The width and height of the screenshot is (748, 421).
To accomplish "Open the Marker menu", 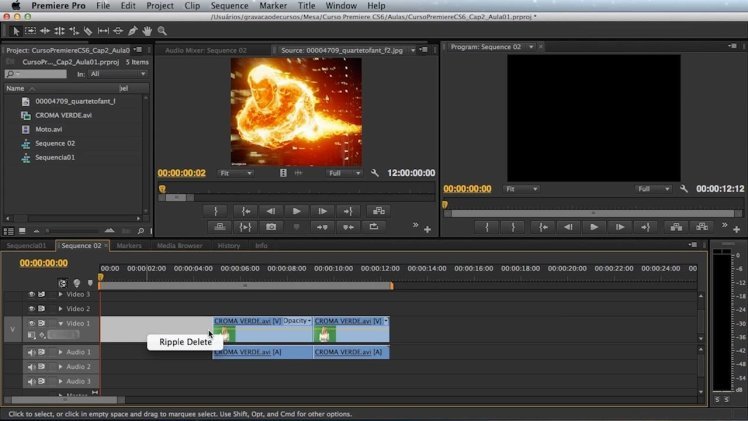I will pos(273,6).
